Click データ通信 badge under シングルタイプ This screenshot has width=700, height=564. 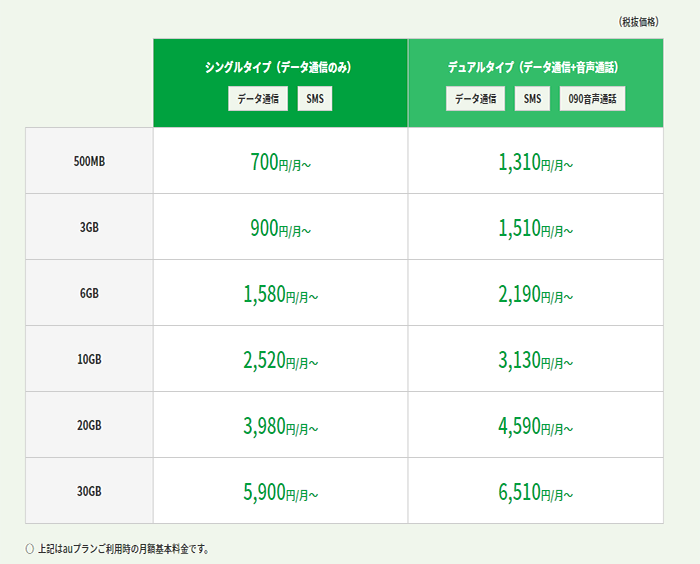click(258, 99)
